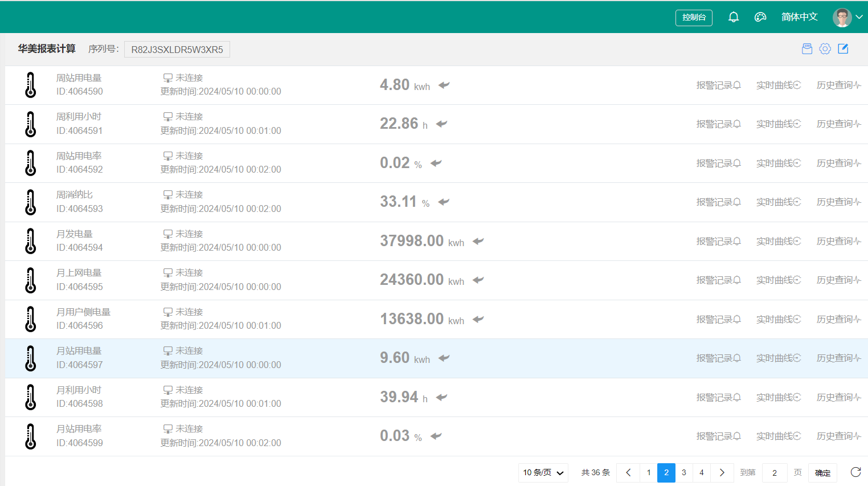Viewport: 868px width, 486px height.
Task: View 实时曲线 for 月上网电量
Action: [x=778, y=280]
